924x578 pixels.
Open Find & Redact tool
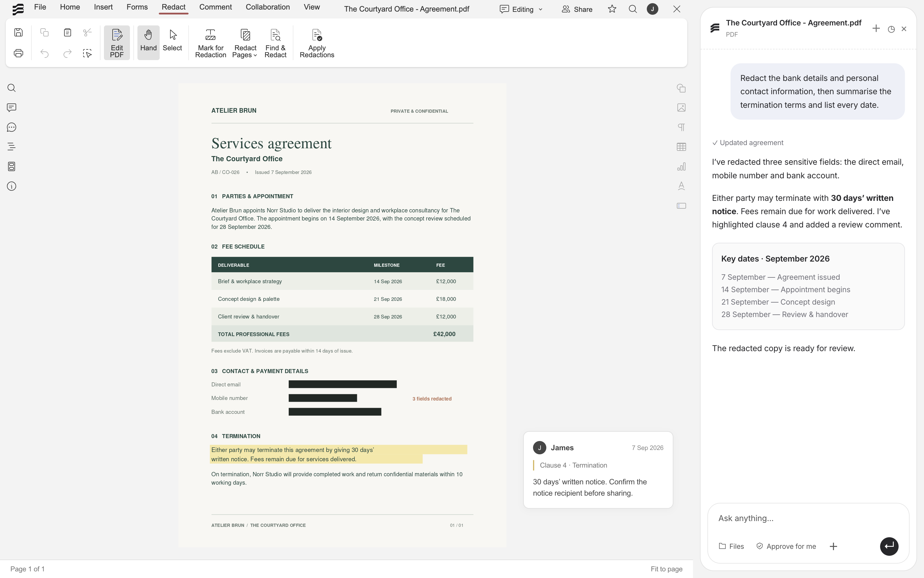tap(275, 43)
